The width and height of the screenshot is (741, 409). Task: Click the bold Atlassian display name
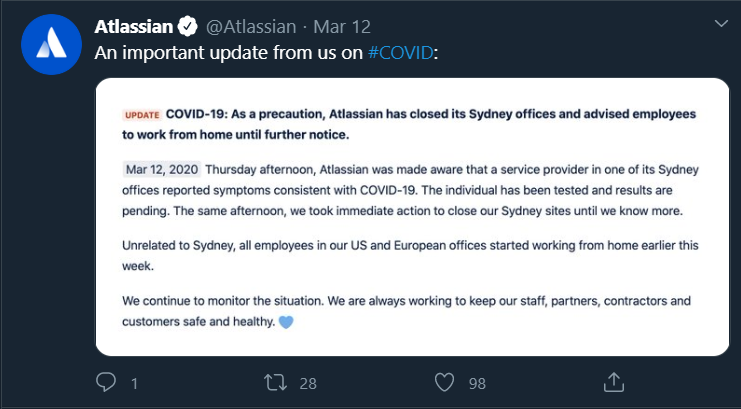[134, 26]
